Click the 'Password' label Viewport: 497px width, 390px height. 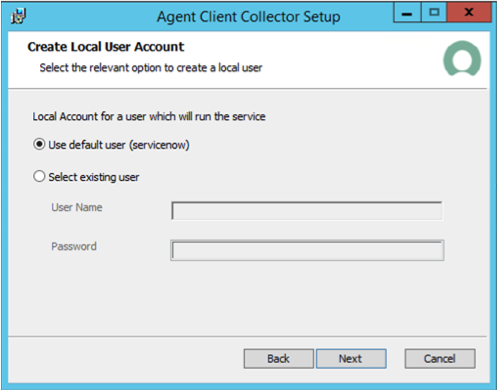(x=74, y=246)
